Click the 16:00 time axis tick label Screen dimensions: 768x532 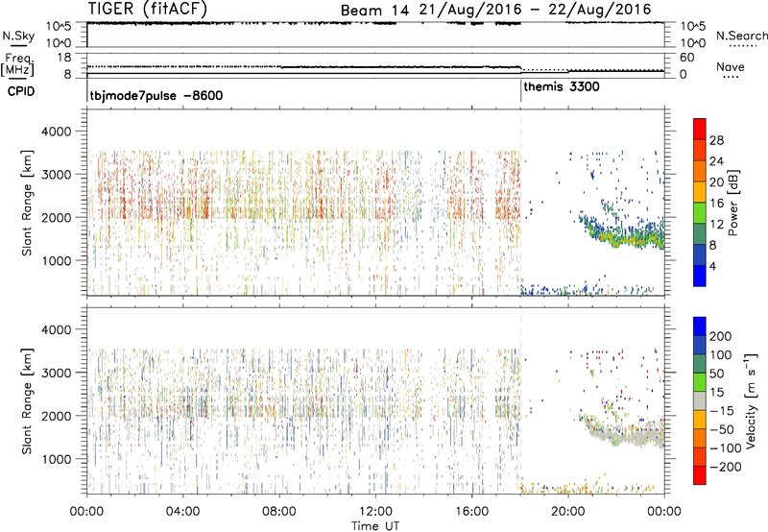[471, 512]
